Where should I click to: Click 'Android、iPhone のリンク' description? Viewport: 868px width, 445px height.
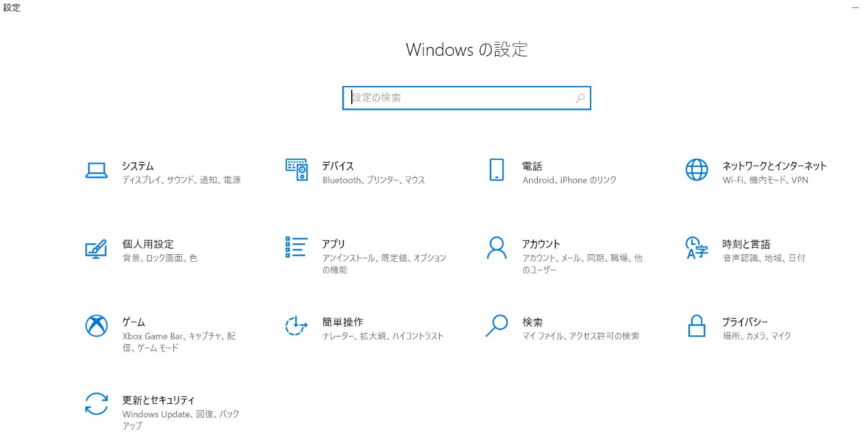[x=569, y=180]
